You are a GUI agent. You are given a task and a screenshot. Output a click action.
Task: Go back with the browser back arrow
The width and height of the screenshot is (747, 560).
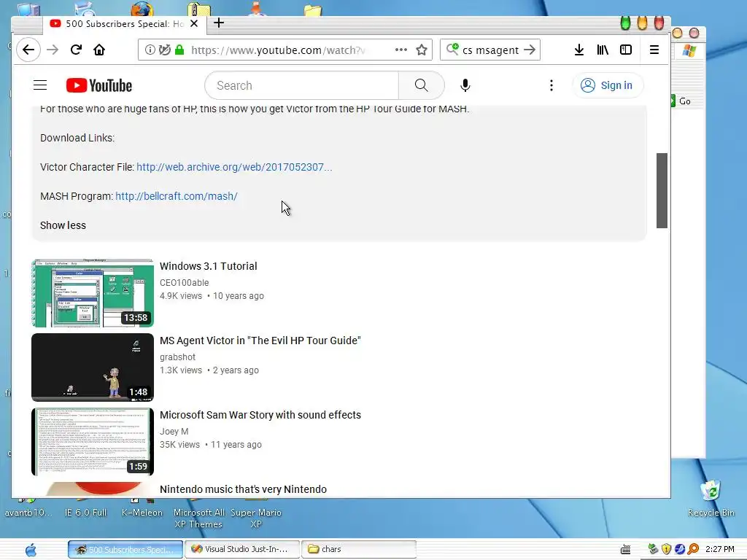tap(28, 50)
